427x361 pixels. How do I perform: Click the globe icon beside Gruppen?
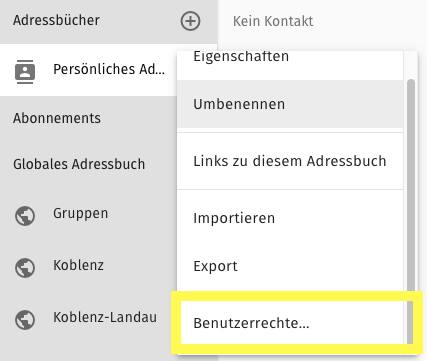25,216
